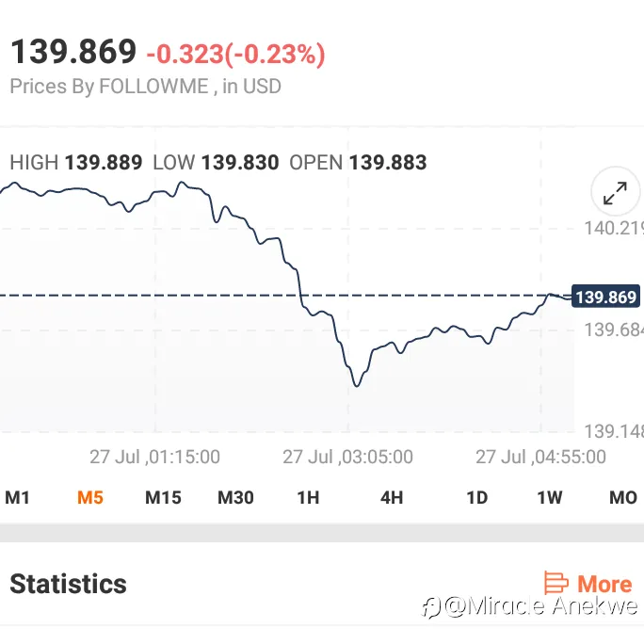The height and width of the screenshot is (644, 644).
Task: Select the M1 timeframe tab
Action: pos(17,498)
